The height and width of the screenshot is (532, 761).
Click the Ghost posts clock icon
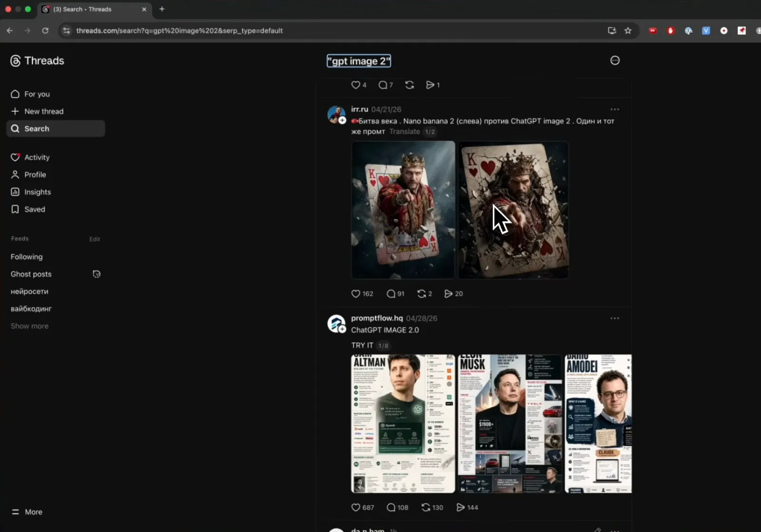97,274
